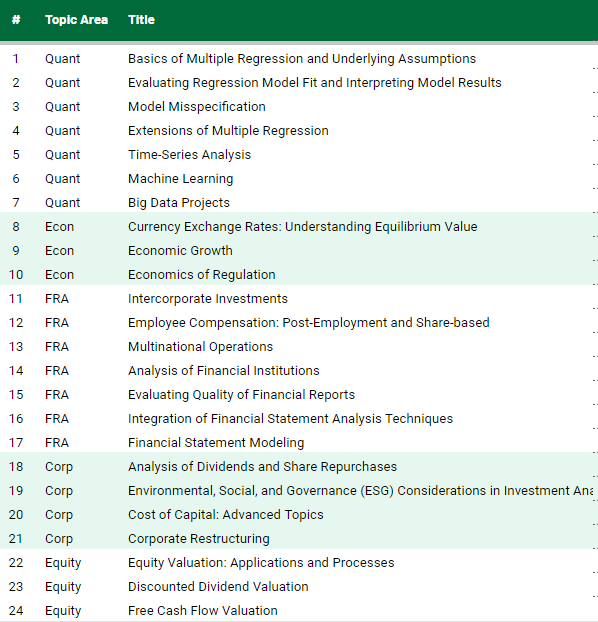Select the 'Time-Series Analysis' row title
598x622 pixels.
189,155
